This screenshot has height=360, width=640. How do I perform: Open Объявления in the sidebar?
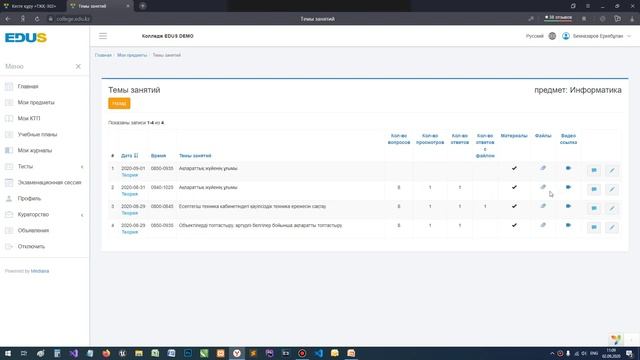point(33,231)
